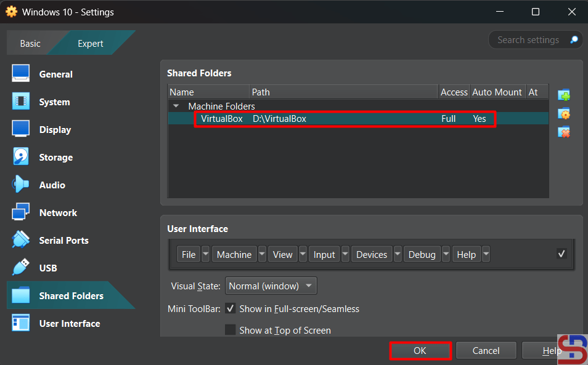The height and width of the screenshot is (365, 588).
Task: Switch to the Expert tab
Action: point(91,44)
